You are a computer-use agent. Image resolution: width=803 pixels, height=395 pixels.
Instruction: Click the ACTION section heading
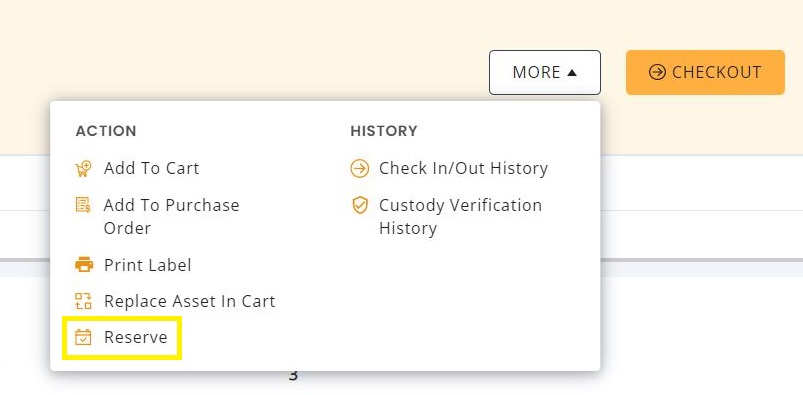point(106,131)
